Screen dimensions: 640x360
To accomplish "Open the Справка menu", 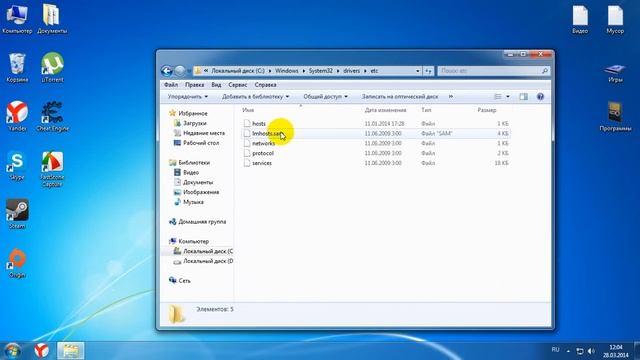I will (265, 85).
